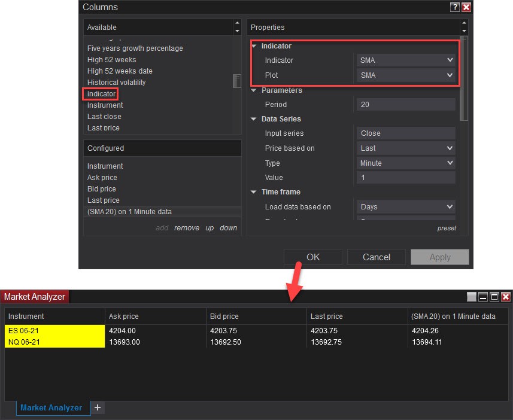Select Historical volatility in Available list

(116, 83)
